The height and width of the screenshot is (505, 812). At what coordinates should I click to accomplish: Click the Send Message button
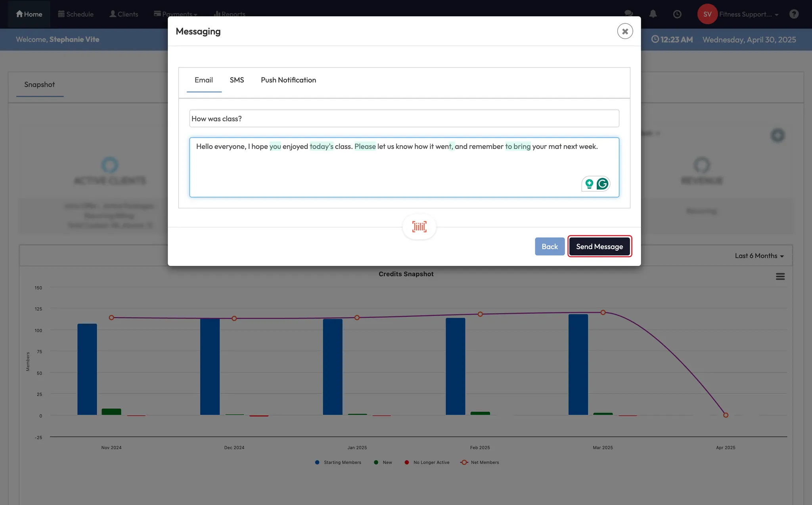(x=599, y=246)
